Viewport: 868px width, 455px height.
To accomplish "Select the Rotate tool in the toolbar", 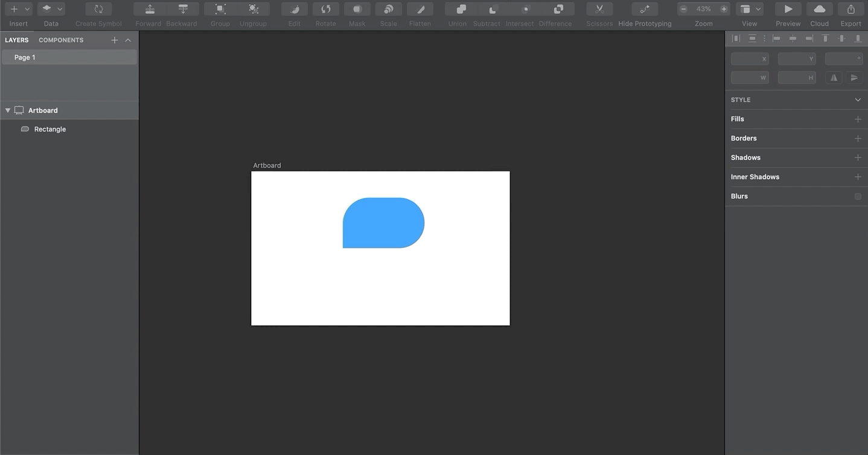I will pos(325,9).
